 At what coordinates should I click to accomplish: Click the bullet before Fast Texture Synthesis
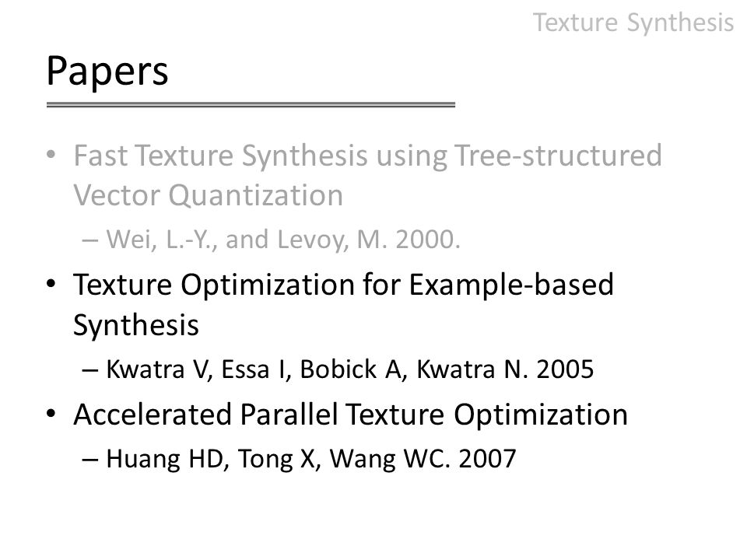coord(51,155)
